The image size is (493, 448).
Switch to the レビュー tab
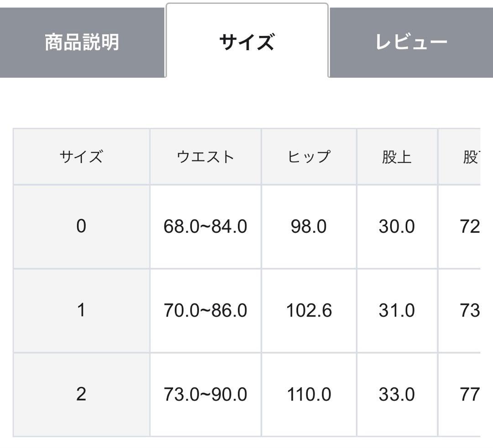(411, 43)
